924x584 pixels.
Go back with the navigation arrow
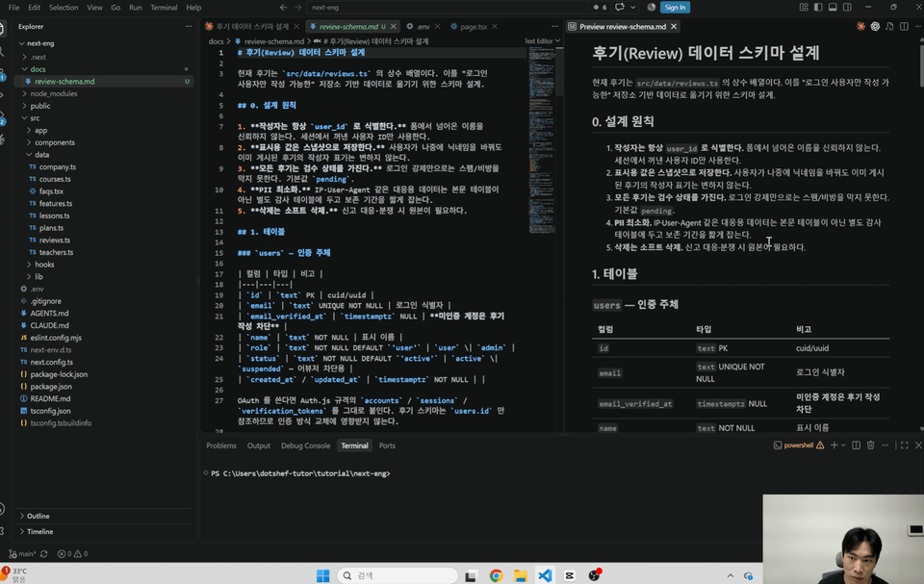click(283, 8)
